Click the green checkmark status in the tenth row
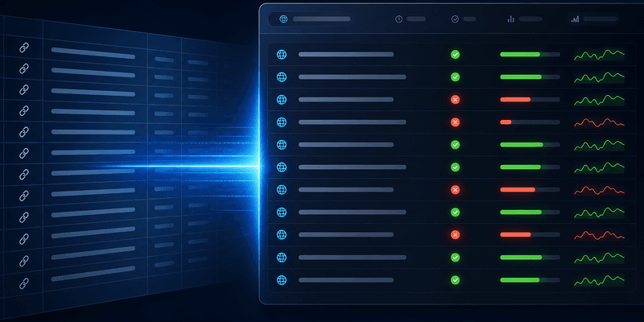The width and height of the screenshot is (644, 322). point(455,258)
